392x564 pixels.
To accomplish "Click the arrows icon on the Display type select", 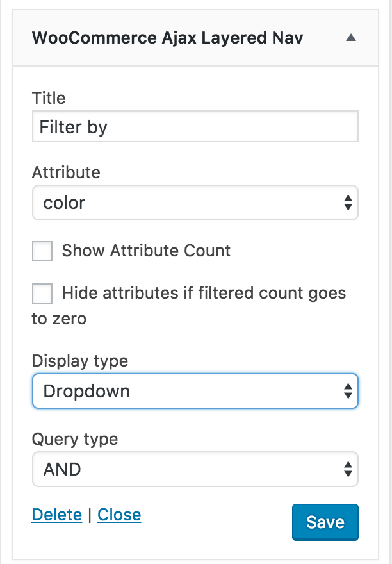I will (x=348, y=391).
